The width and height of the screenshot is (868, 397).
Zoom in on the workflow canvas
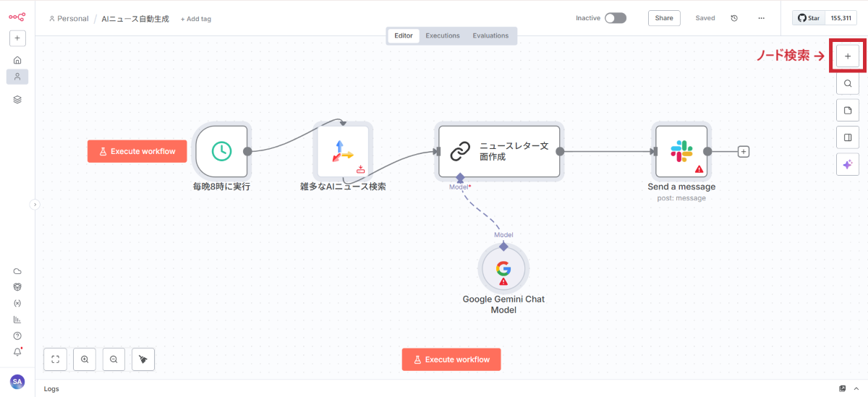click(85, 359)
